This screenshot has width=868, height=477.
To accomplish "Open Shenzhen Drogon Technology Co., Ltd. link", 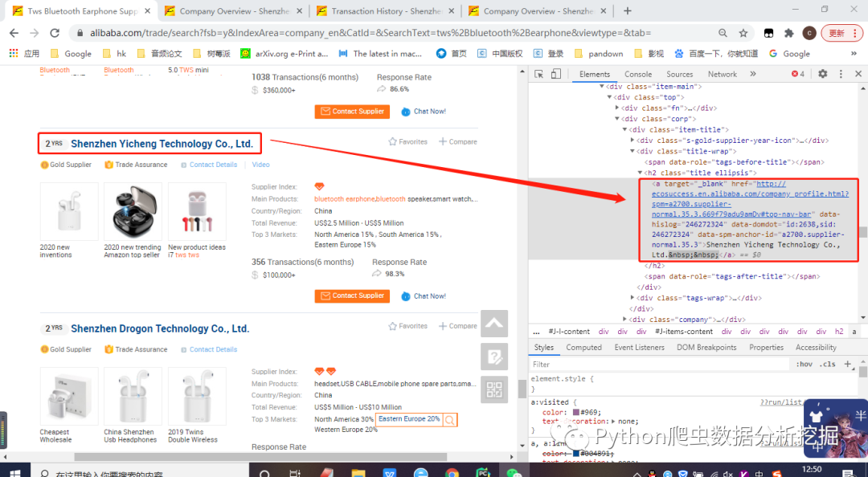I will point(160,328).
